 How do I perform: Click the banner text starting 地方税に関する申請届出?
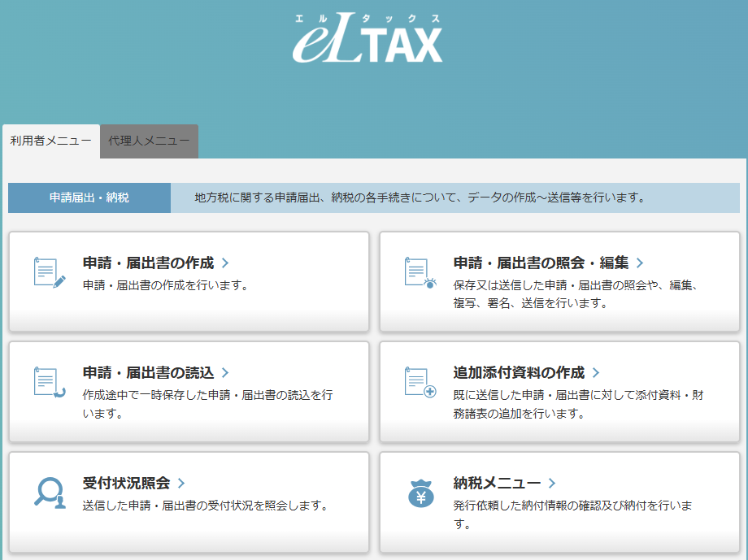pyautogui.click(x=421, y=198)
